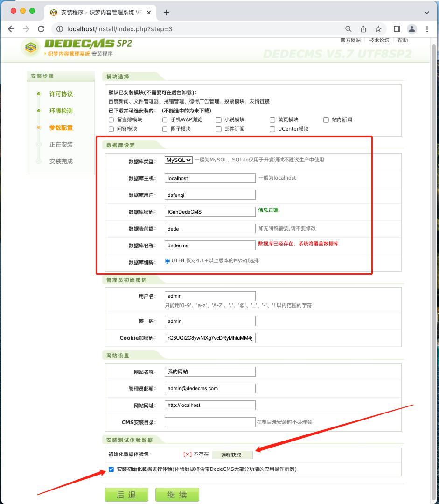Screen dimensions: 439x504
Task: Click the 数据库已经存在 warning text
Action: click(298, 244)
